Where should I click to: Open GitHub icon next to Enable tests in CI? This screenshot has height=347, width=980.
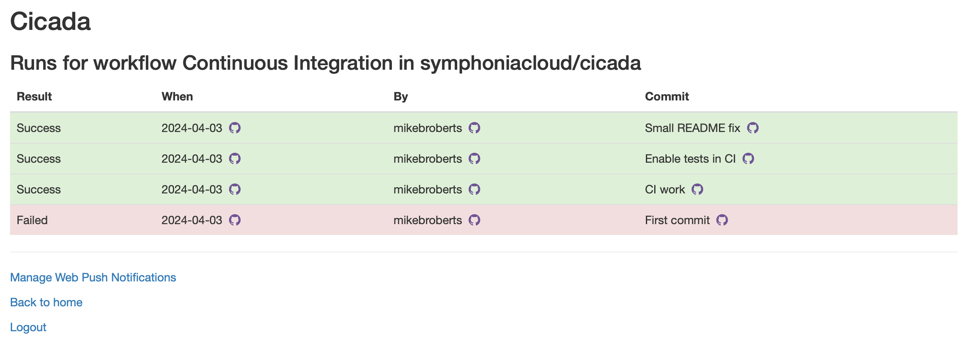click(x=748, y=159)
